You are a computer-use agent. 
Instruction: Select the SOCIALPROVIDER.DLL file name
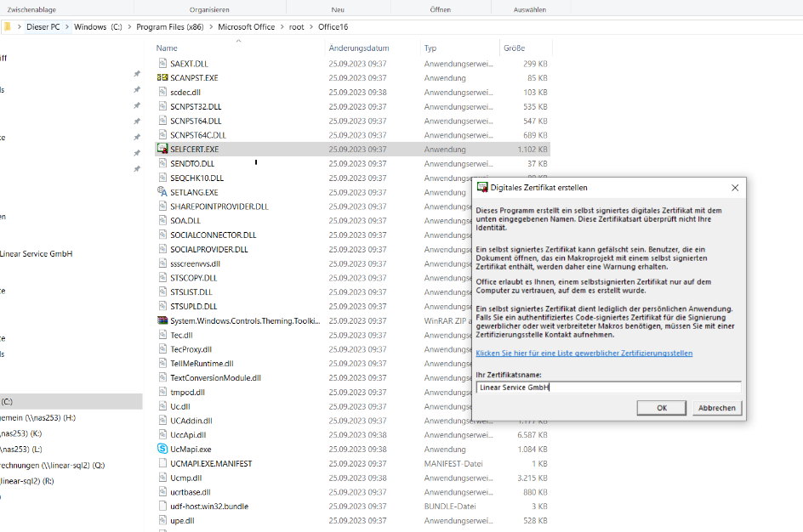[x=209, y=249]
